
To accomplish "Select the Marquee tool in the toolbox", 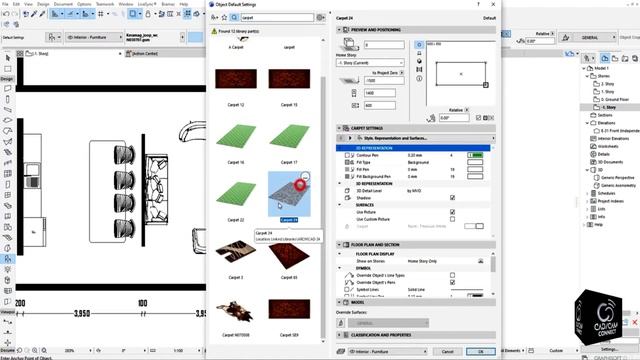I will [x=8, y=69].
